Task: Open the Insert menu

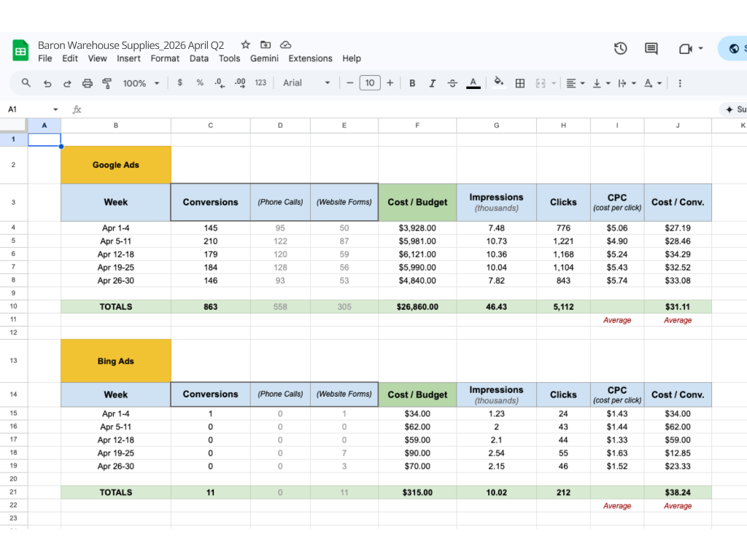Action: coord(128,58)
